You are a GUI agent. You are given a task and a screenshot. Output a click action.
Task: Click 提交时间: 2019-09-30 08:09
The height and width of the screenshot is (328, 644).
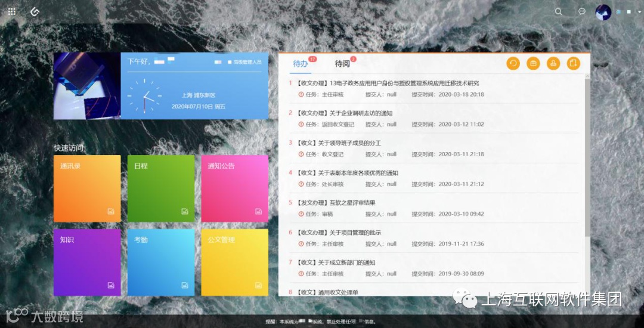pos(448,274)
